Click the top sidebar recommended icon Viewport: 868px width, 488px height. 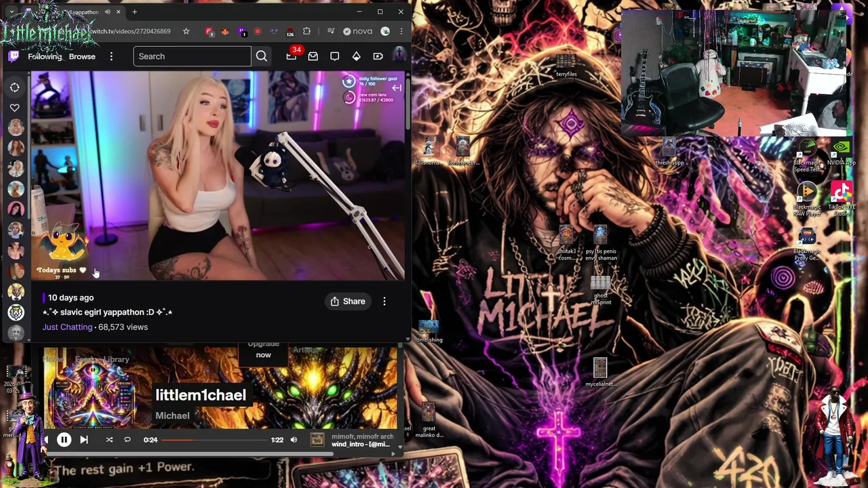point(14,87)
